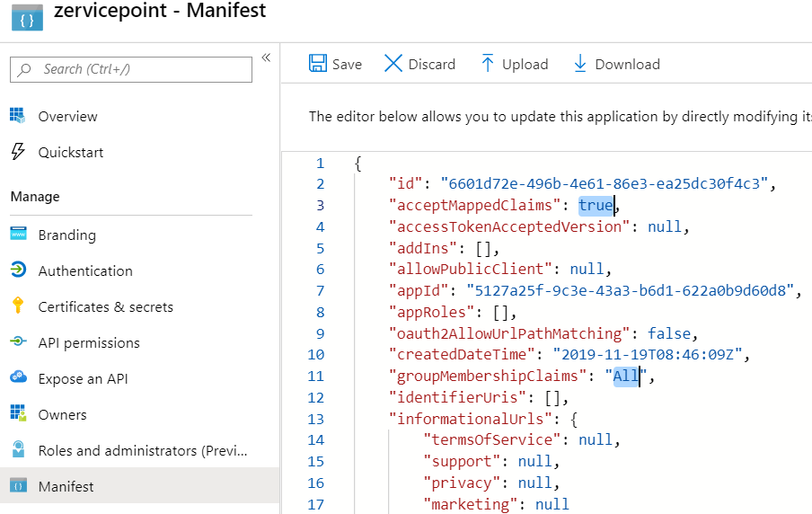The width and height of the screenshot is (812, 514).
Task: Click the Expose an API cloud icon
Action: click(18, 378)
